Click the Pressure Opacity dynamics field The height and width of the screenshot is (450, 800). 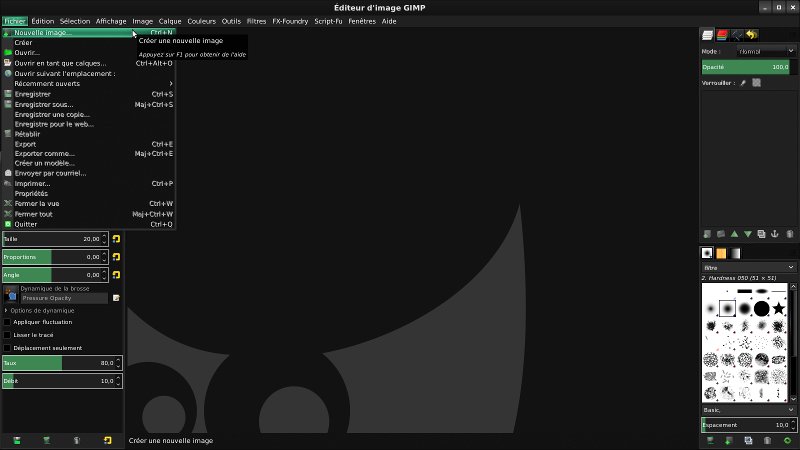tap(64, 298)
